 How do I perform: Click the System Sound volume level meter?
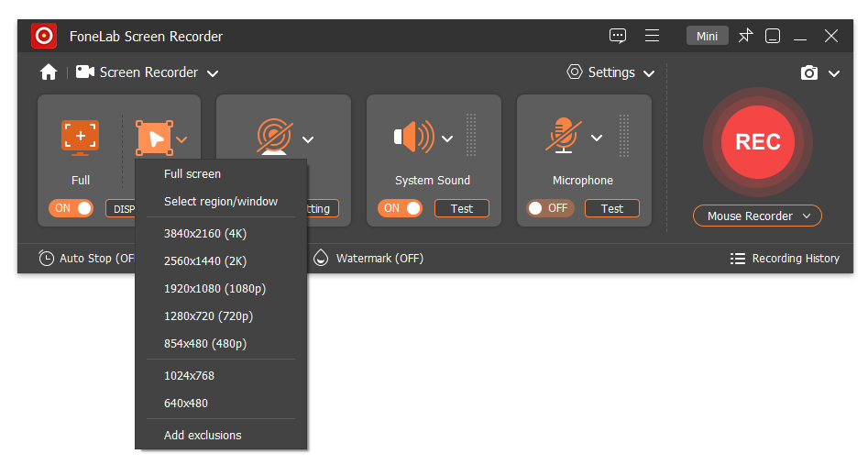471,135
